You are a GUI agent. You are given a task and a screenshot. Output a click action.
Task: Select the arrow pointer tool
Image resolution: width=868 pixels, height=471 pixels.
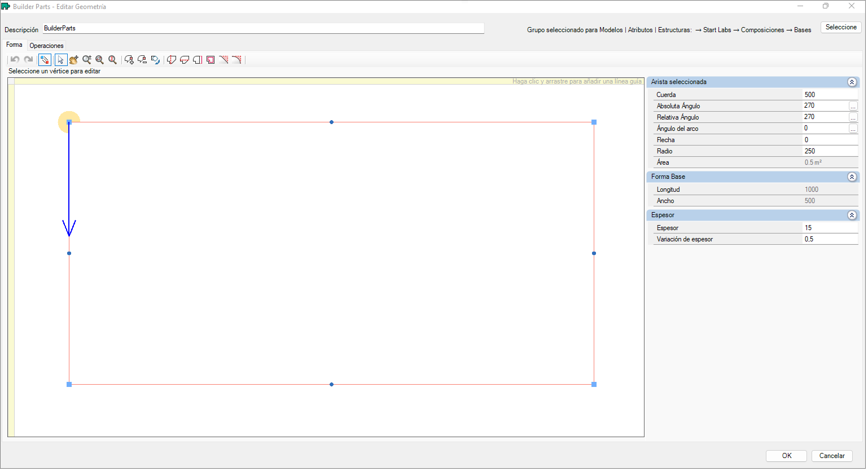point(60,60)
